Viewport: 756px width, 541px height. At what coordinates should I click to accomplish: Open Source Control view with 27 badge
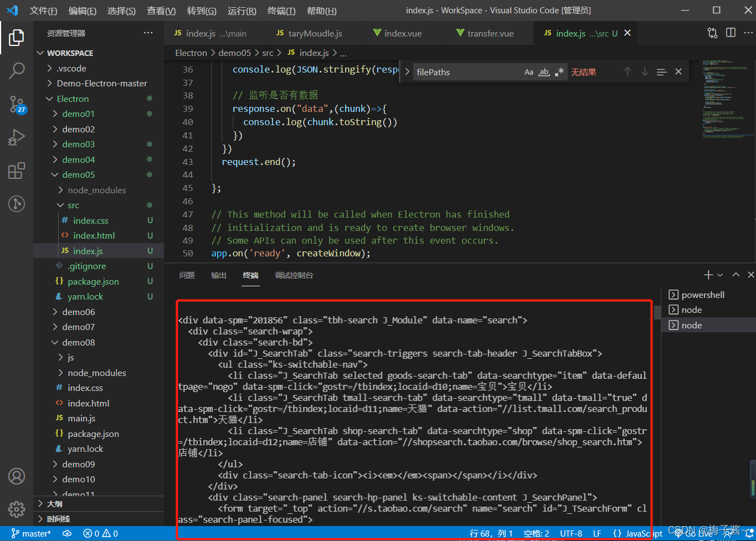tap(17, 104)
